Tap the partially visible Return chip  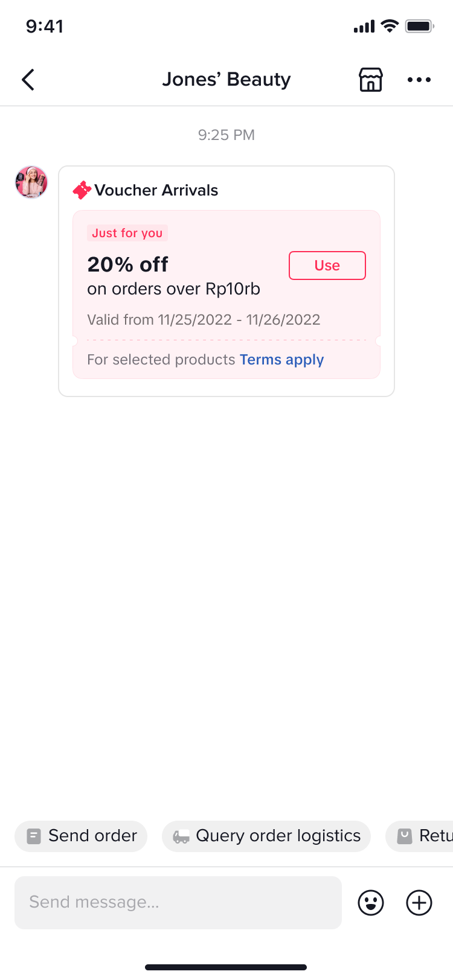423,836
